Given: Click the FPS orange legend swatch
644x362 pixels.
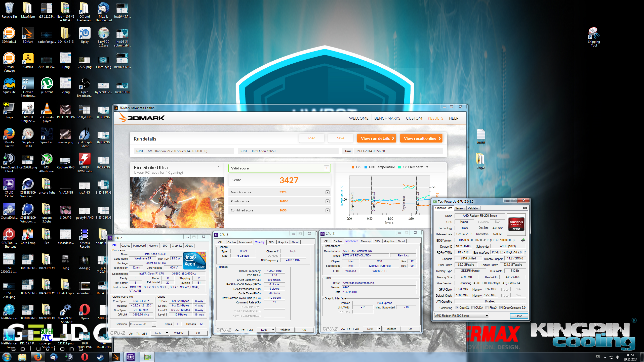Looking at the screenshot, I should (x=353, y=167).
